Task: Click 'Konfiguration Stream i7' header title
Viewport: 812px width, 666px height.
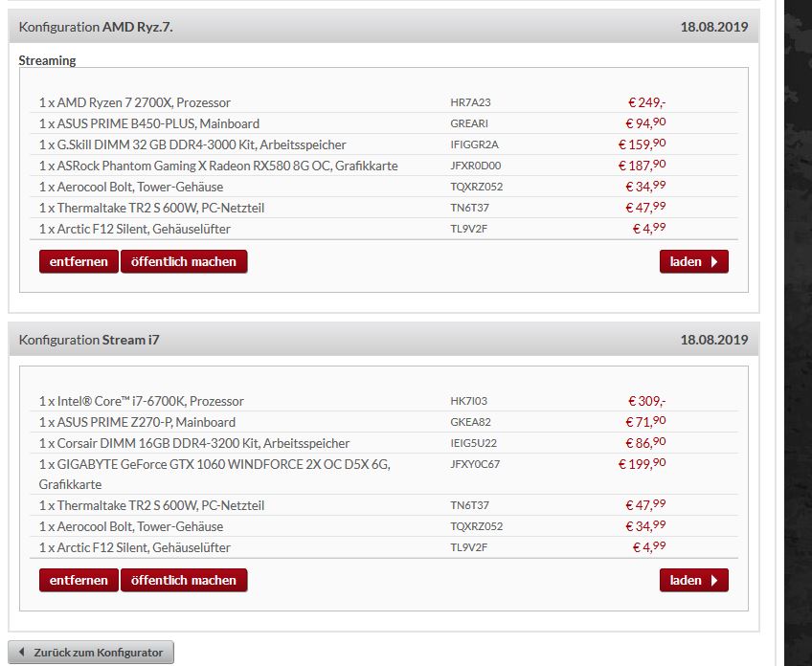Action: click(x=89, y=340)
